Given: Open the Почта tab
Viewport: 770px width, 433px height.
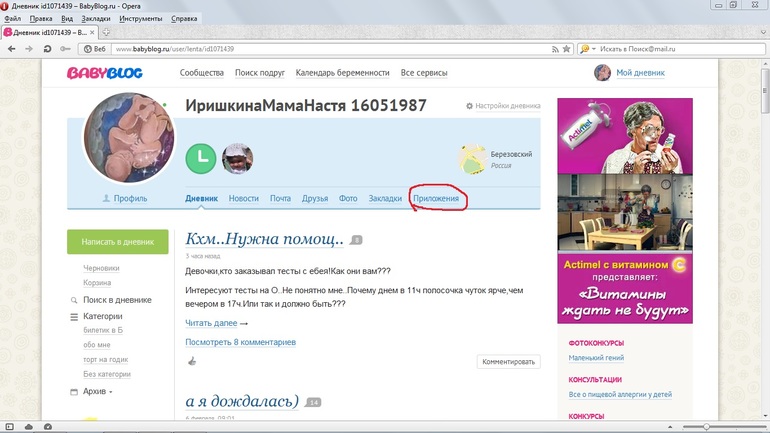Looking at the screenshot, I should coord(280,198).
